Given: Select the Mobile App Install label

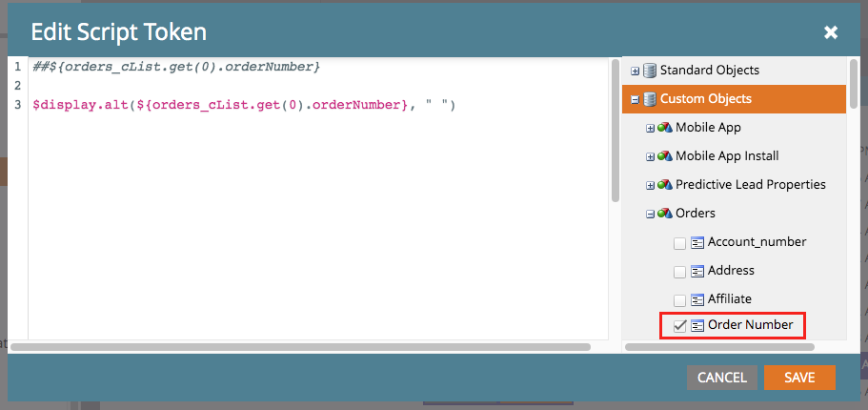Looking at the screenshot, I should pos(727,156).
